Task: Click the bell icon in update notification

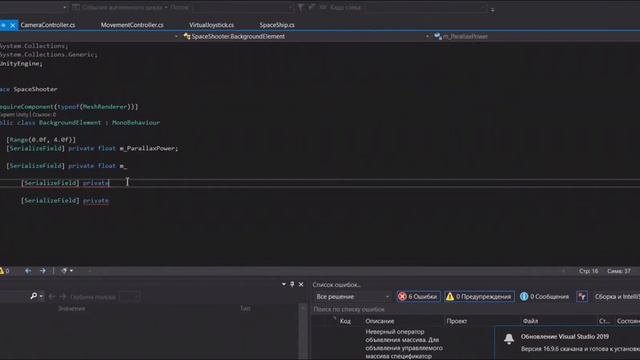Action: coord(509,339)
